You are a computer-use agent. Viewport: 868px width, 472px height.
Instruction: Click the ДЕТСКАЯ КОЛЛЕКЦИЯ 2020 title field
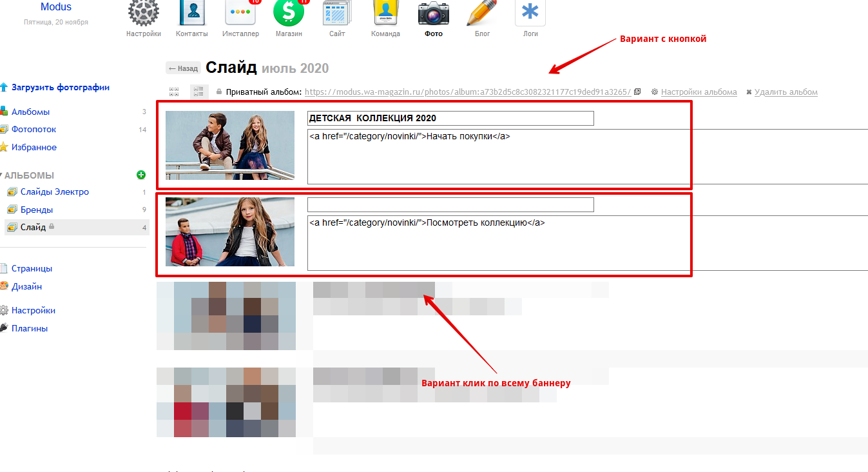tap(450, 118)
